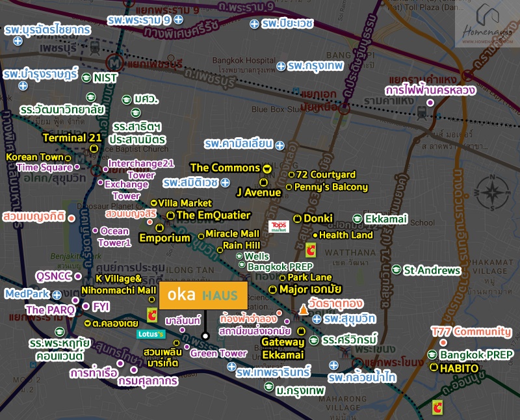The height and width of the screenshot is (420, 520).
Task: Click the school icon beside ม.กรุงเทพ
Action: (x=268, y=386)
